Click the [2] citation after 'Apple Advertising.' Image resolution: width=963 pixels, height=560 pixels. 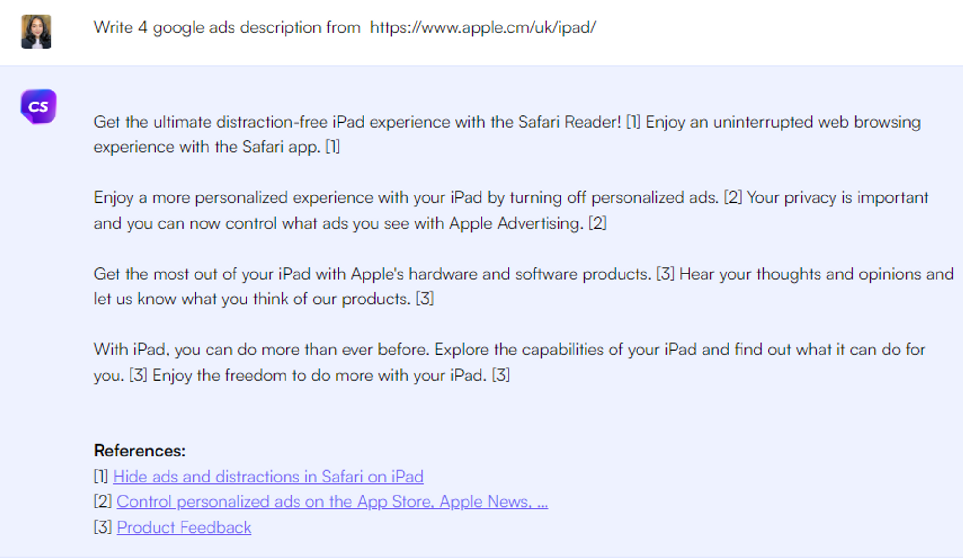point(597,223)
